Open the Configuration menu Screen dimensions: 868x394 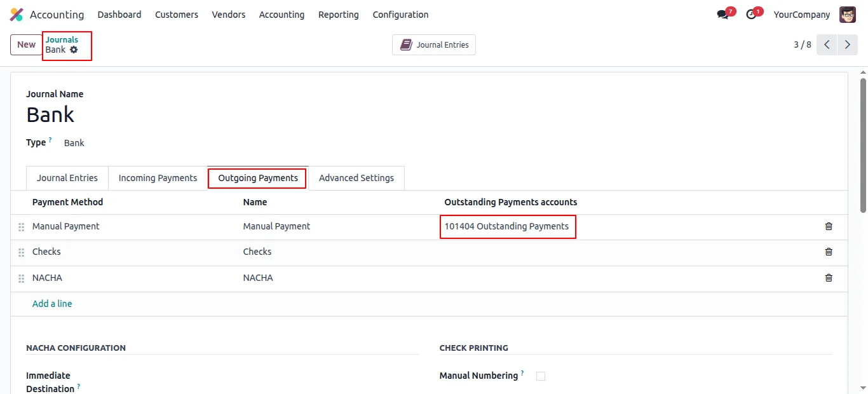tap(400, 15)
